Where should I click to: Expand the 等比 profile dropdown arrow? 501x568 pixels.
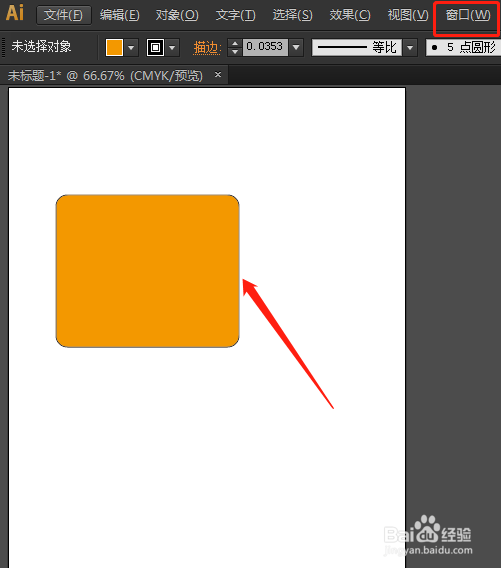[410, 47]
